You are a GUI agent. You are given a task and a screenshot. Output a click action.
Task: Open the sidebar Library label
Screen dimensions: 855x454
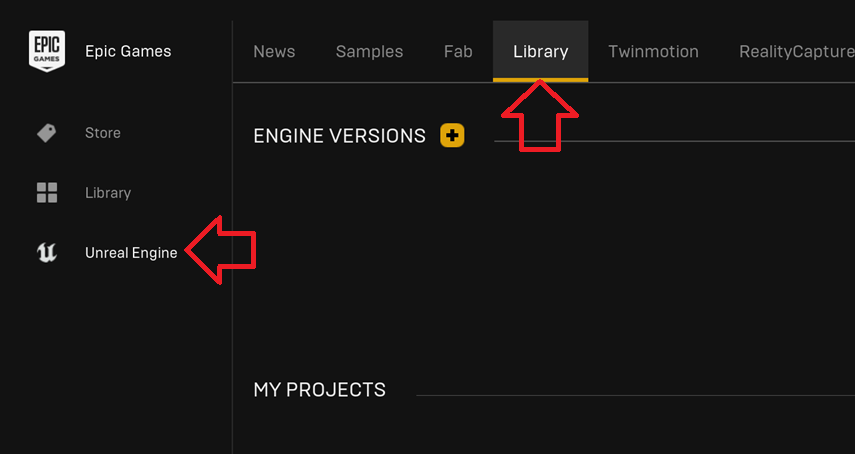point(108,193)
